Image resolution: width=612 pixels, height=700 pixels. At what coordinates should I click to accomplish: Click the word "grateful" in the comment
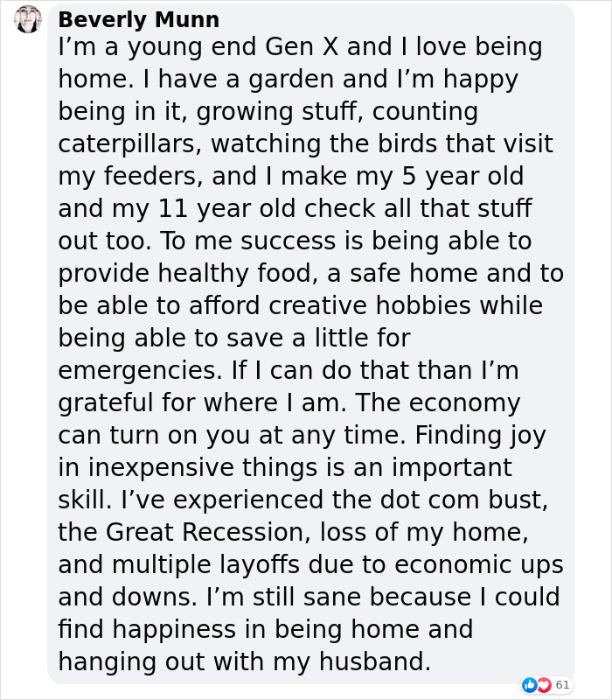[x=112, y=402]
